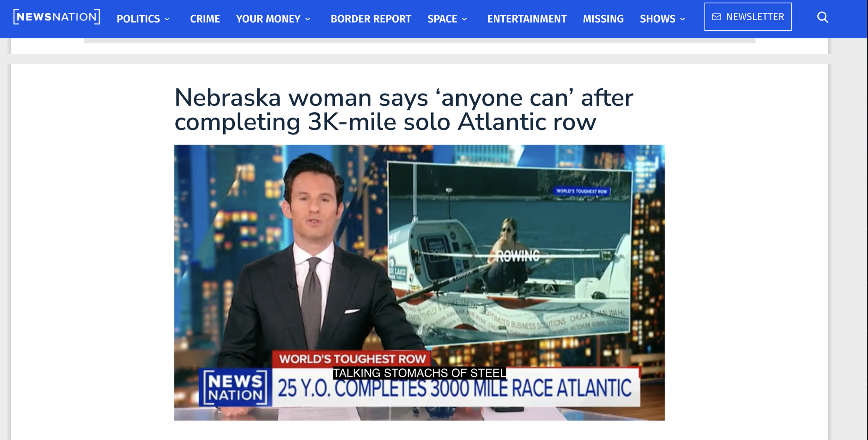The image size is (868, 440).
Task: Open the Crime section
Action: pyautogui.click(x=205, y=19)
